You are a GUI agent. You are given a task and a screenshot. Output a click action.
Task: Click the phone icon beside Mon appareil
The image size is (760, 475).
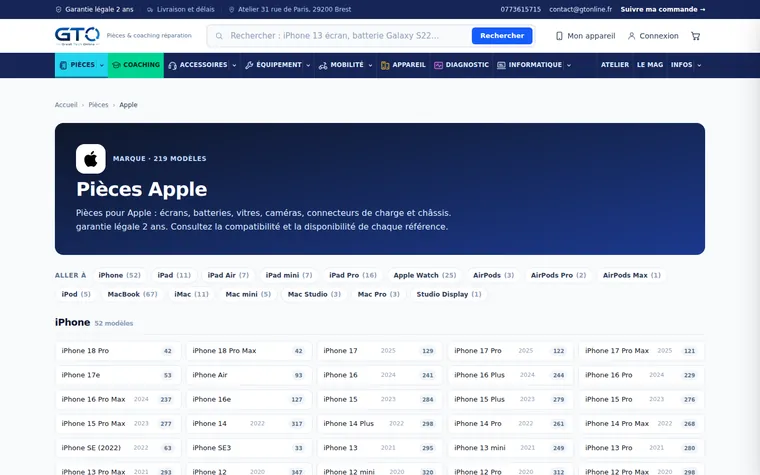coord(559,36)
